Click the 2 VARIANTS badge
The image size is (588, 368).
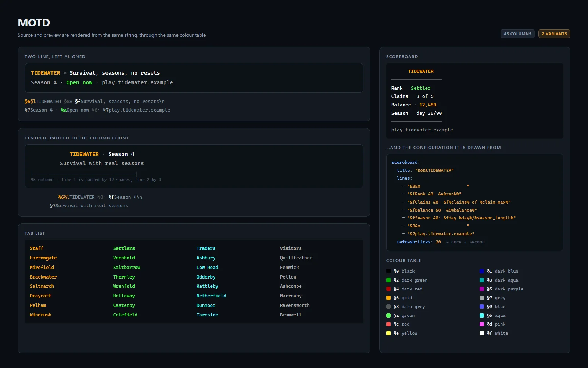point(554,34)
